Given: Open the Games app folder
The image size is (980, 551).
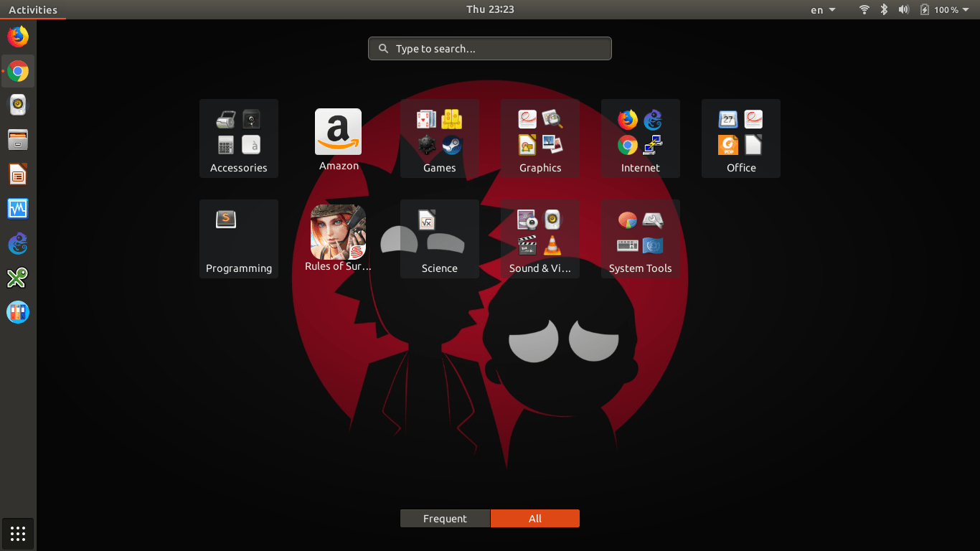Looking at the screenshot, I should coord(440,138).
